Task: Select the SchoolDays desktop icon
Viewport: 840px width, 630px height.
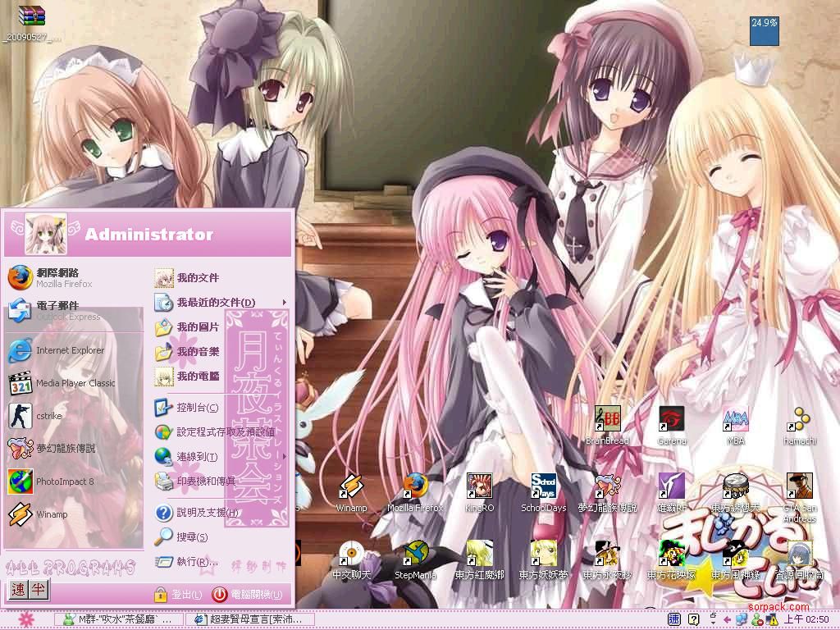Action: (x=543, y=492)
